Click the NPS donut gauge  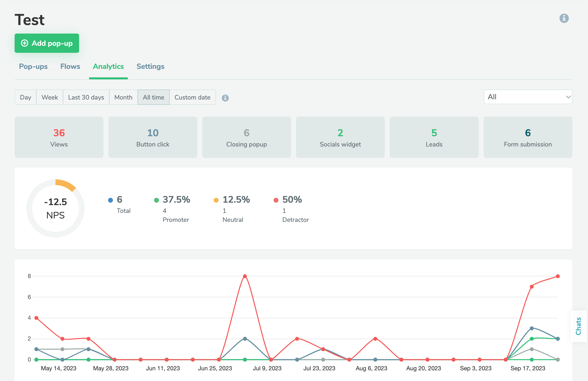click(55, 208)
